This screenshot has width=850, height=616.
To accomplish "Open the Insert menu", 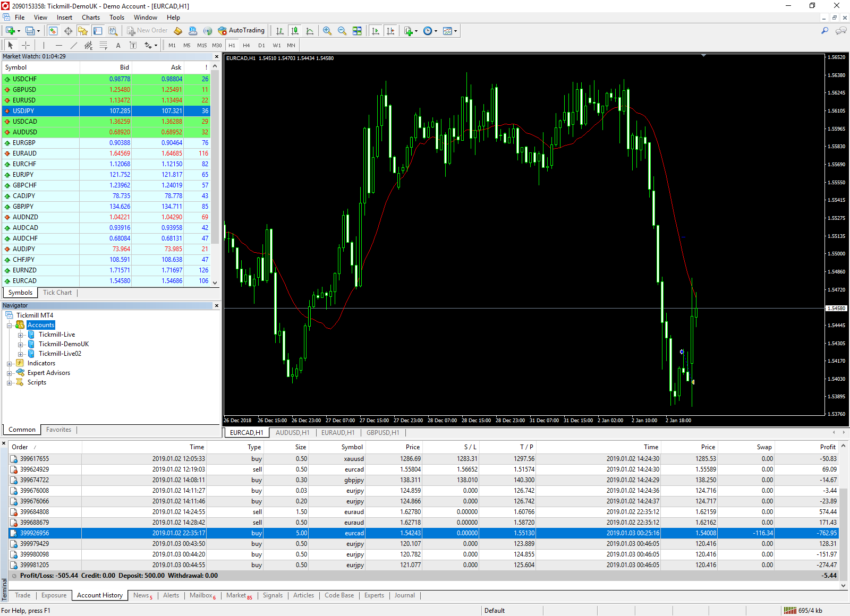I will click(64, 18).
